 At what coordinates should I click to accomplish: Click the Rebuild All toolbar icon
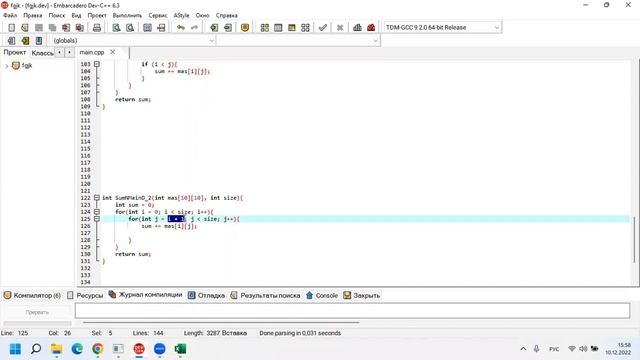click(x=305, y=28)
